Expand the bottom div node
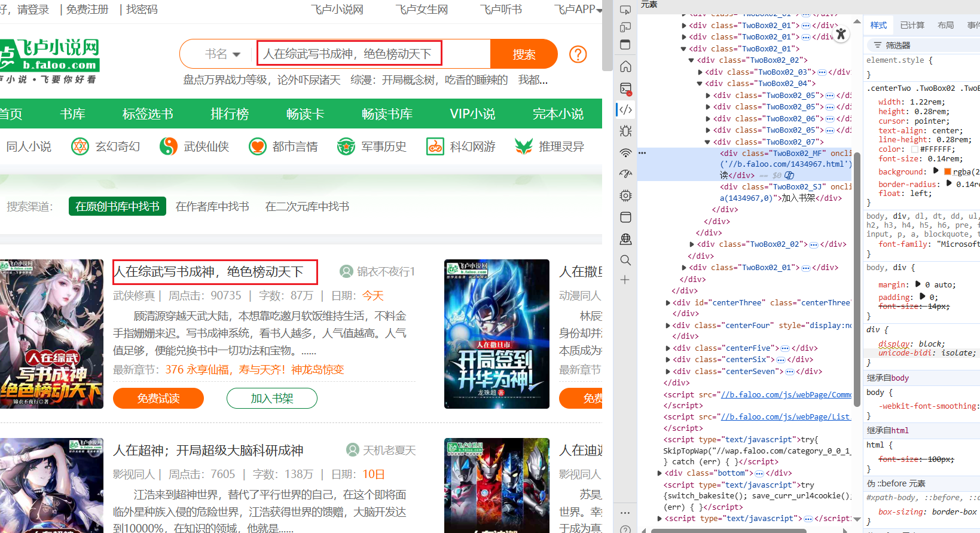980x533 pixels. coord(660,473)
